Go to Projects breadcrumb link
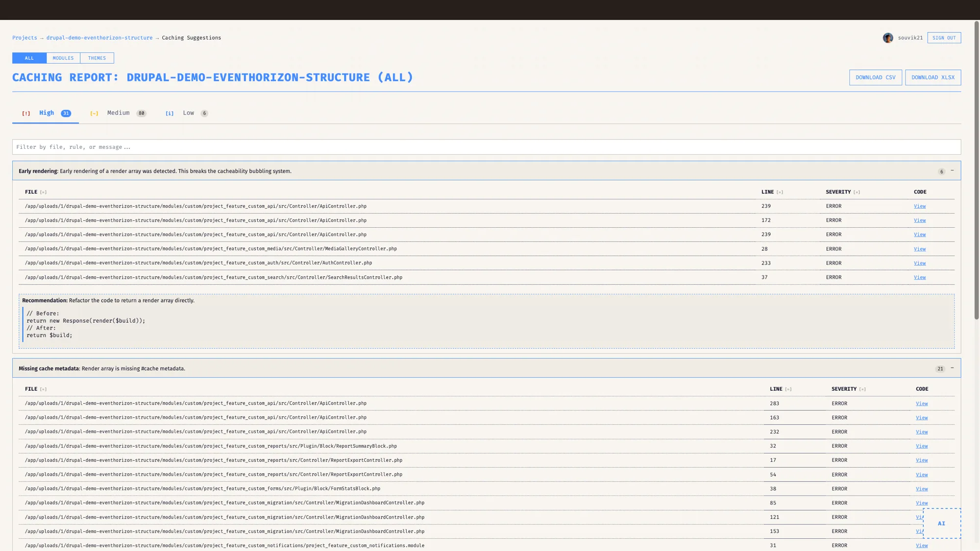Screen dimensions: 980x551 pos(24,38)
